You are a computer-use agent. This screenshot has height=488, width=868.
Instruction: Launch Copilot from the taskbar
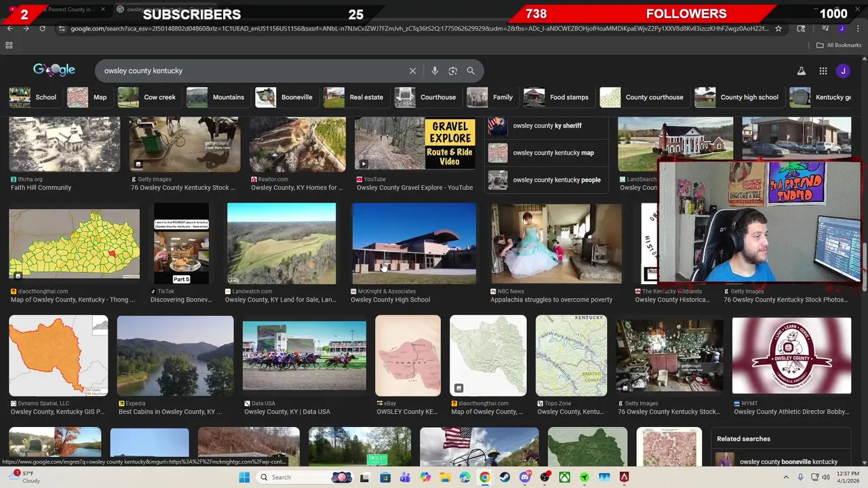(425, 477)
